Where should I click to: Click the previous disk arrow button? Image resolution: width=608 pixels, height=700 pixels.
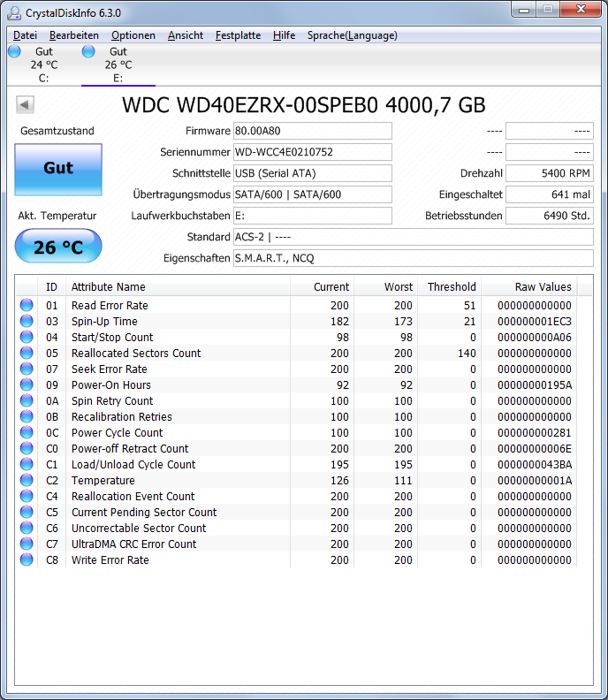[25, 105]
